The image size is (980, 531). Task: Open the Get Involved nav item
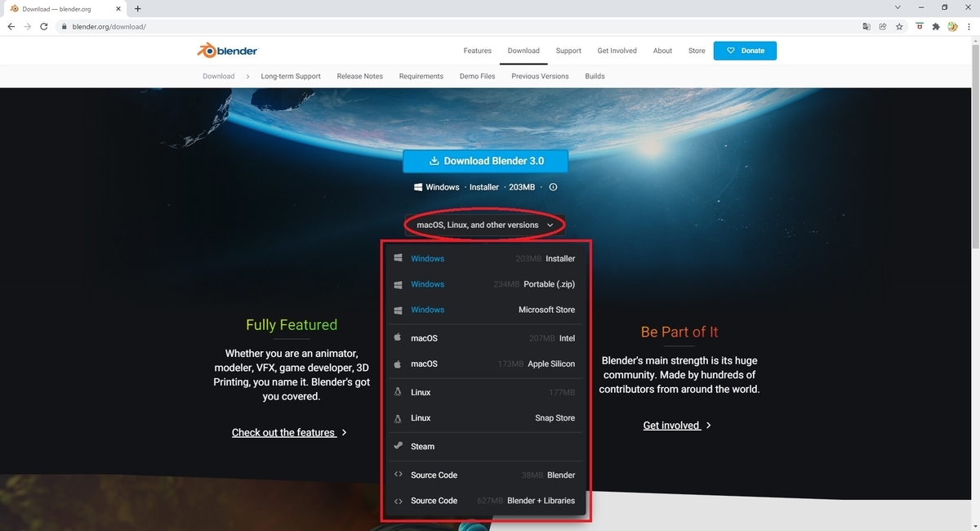pos(617,51)
